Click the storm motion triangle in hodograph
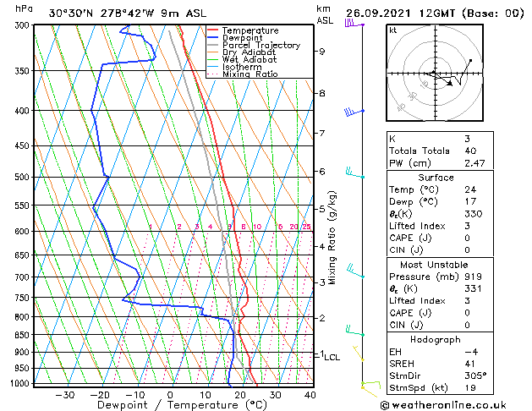The height and width of the screenshot is (411, 532). pyautogui.click(x=450, y=83)
